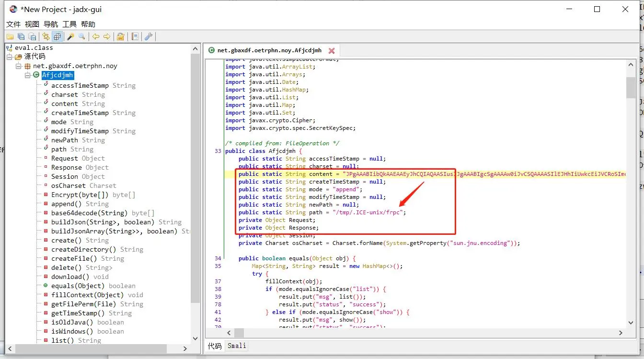
Task: Select isWindows() method in tree
Action: pos(88,331)
